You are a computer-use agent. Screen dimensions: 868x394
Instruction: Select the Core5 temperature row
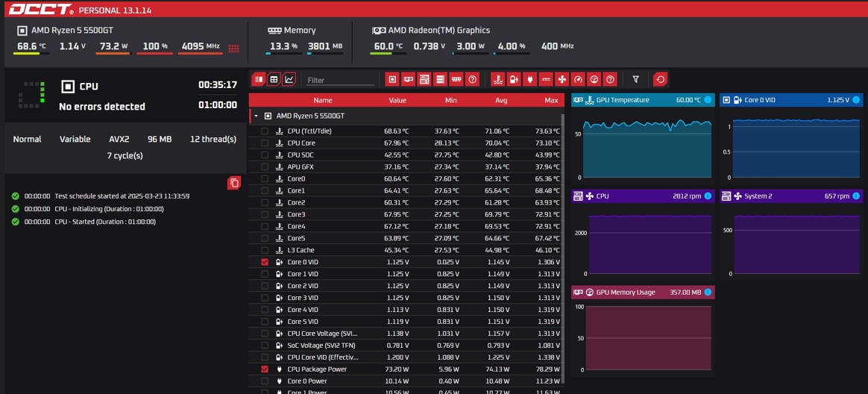click(406, 238)
